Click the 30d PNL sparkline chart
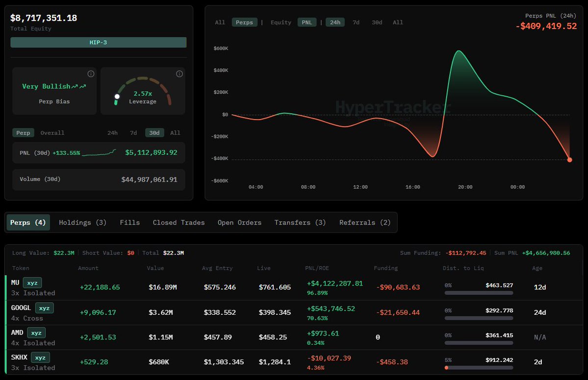Viewport: 588px width, 380px height. point(99,152)
